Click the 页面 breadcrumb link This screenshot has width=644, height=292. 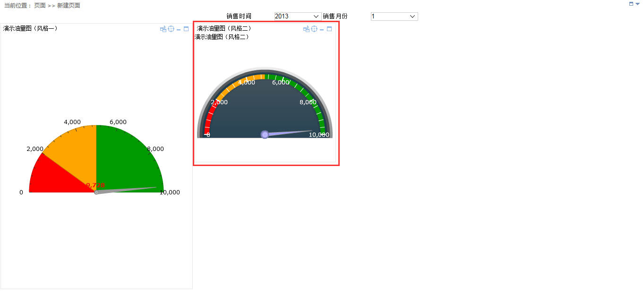pyautogui.click(x=40, y=6)
